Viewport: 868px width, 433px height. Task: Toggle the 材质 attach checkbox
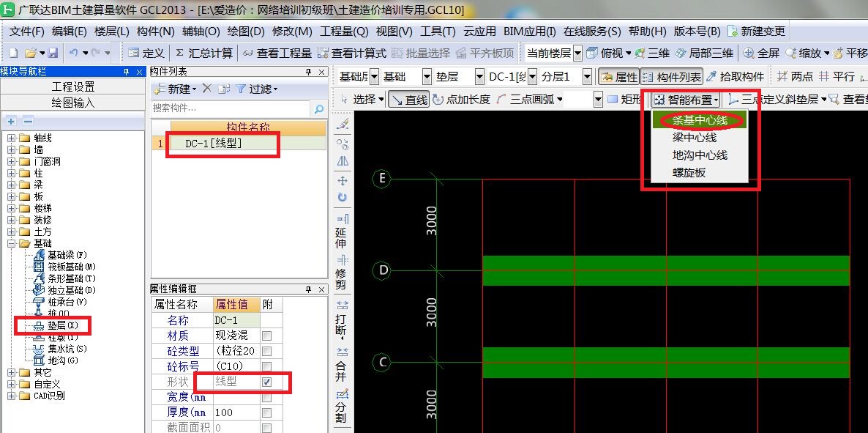[x=267, y=336]
